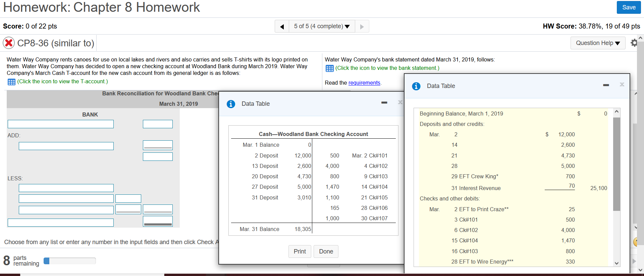The height and width of the screenshot is (276, 644).
Task: Go to the previous question arrow
Action: point(282,26)
